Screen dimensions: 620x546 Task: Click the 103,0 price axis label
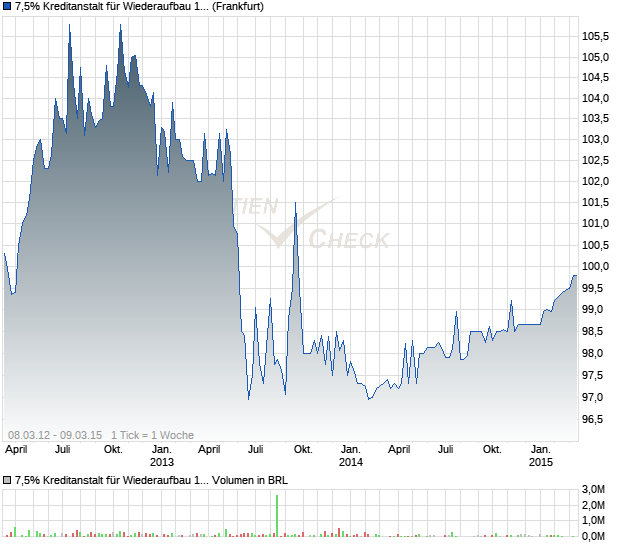coord(595,140)
